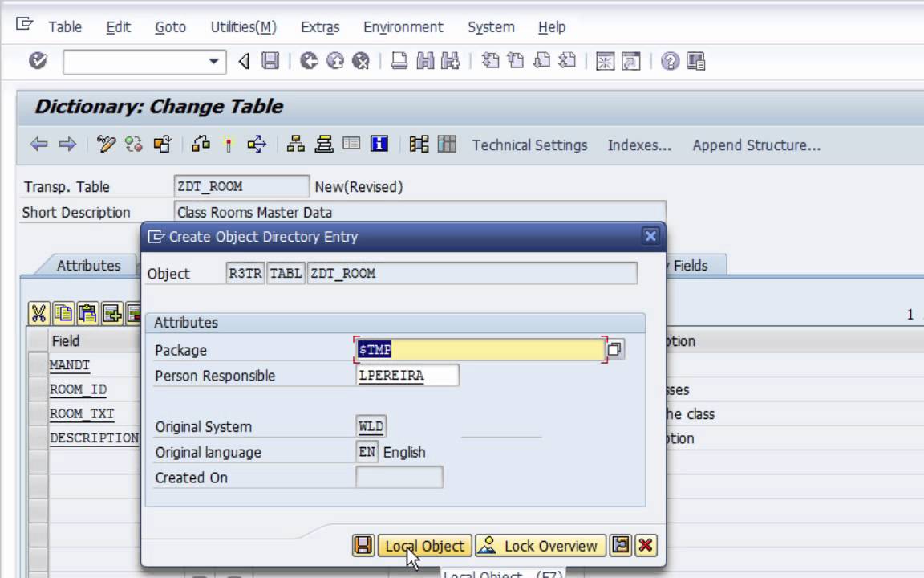The width and height of the screenshot is (924, 578).
Task: Click icon between Lock Overview and cancel
Action: point(621,546)
